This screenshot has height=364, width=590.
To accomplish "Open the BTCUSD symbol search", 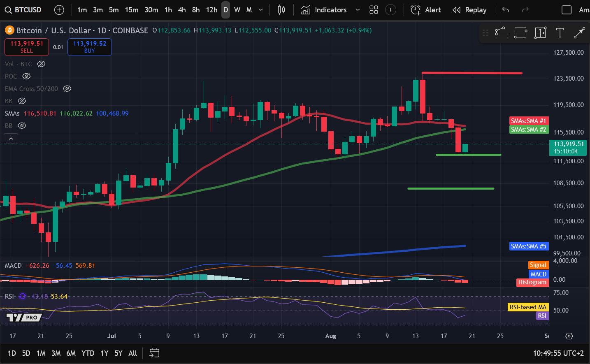I will pyautogui.click(x=23, y=10).
